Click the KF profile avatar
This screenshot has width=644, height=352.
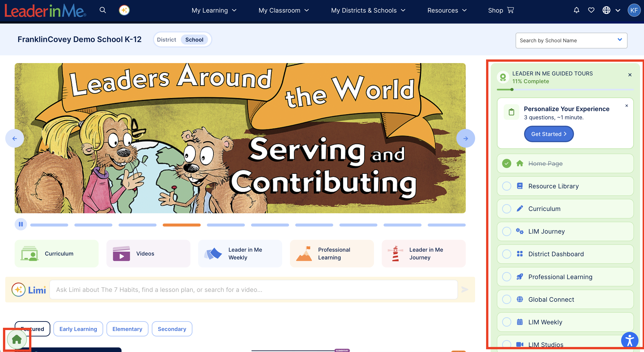(x=634, y=10)
